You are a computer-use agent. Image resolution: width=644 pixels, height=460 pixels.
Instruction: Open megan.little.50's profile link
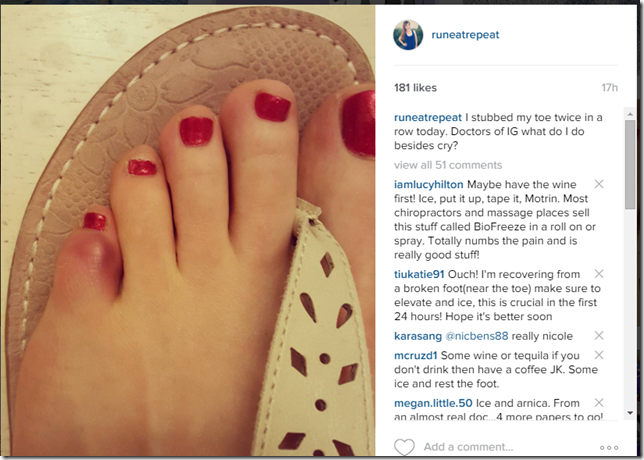click(433, 403)
